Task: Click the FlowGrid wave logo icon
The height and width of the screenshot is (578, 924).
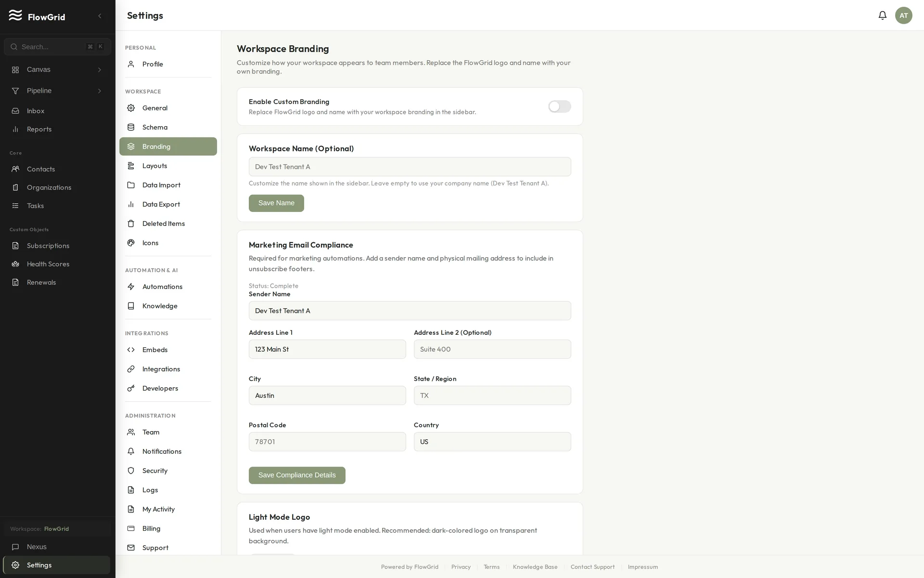Action: click(15, 15)
